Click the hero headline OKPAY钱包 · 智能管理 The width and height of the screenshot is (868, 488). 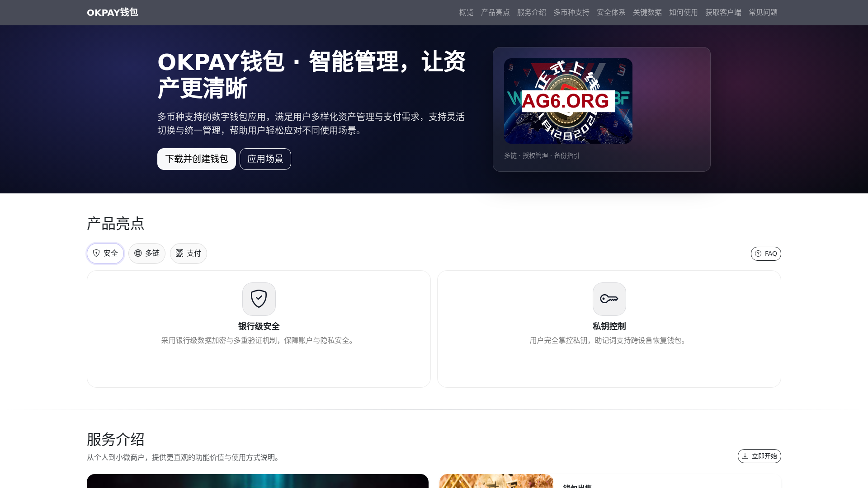click(311, 75)
